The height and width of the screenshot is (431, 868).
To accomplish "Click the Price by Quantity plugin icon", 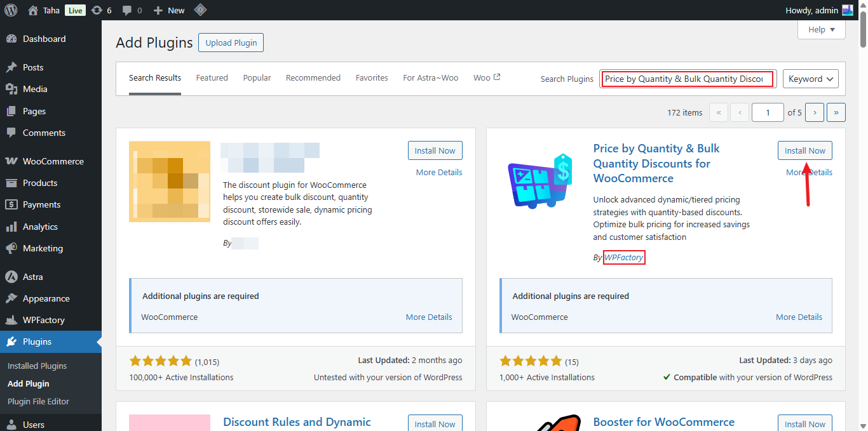I will pos(539,182).
